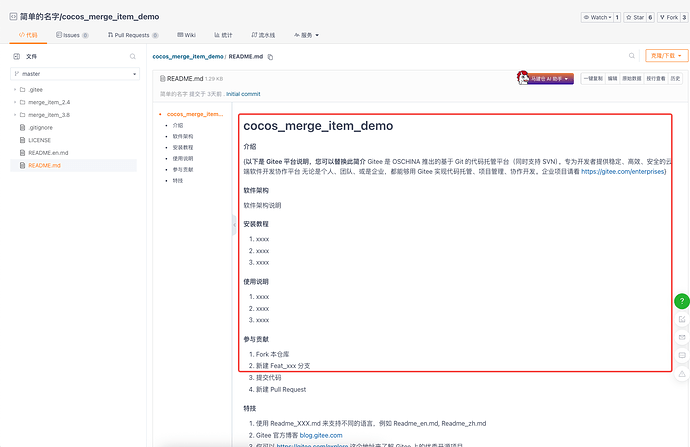Click the file search magnifier in the sidebar
This screenshot has width=690, height=447.
pos(132,56)
